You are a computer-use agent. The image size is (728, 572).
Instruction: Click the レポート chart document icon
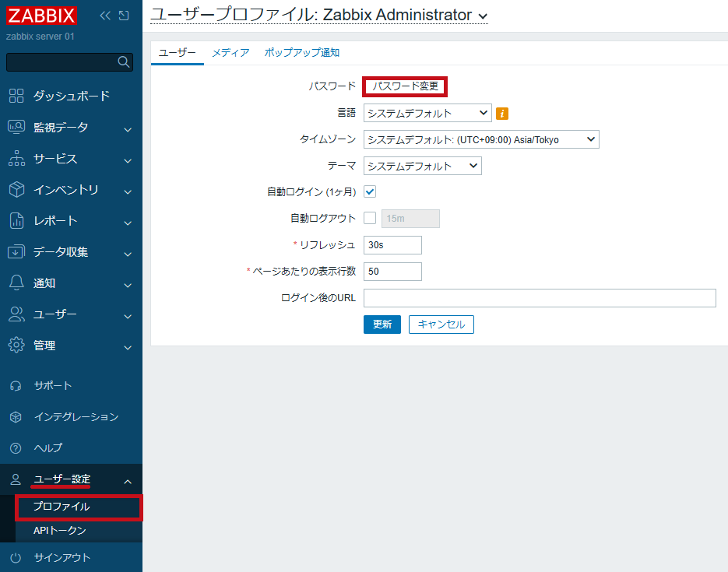pos(16,221)
